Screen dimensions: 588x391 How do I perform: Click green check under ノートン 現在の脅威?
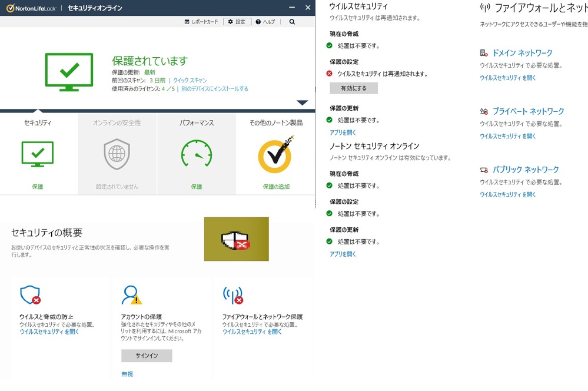[x=329, y=185]
